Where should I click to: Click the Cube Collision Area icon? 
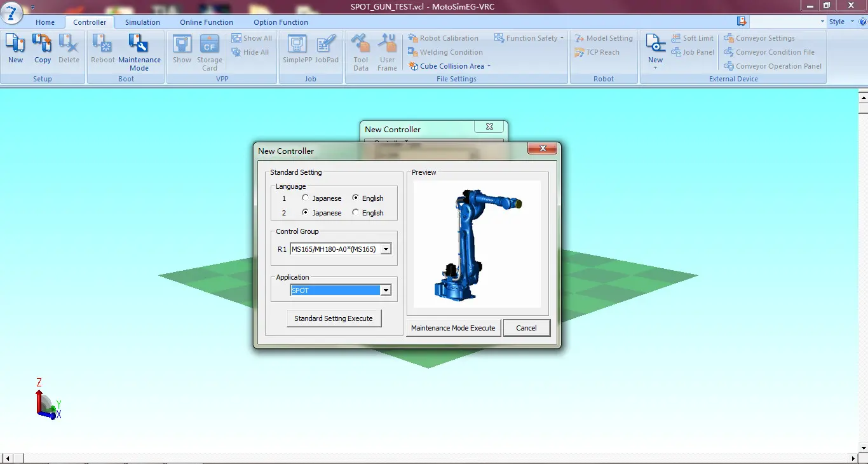click(414, 66)
